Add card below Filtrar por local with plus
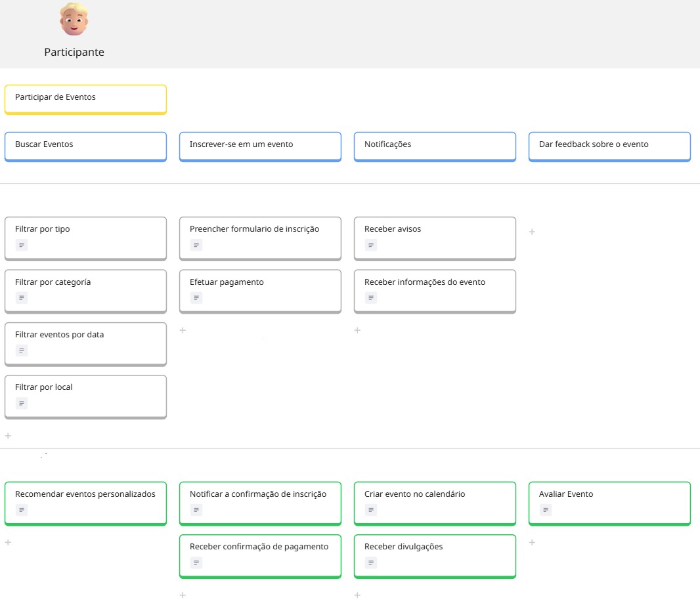Viewport: 700px width, 615px height. pyautogui.click(x=8, y=436)
